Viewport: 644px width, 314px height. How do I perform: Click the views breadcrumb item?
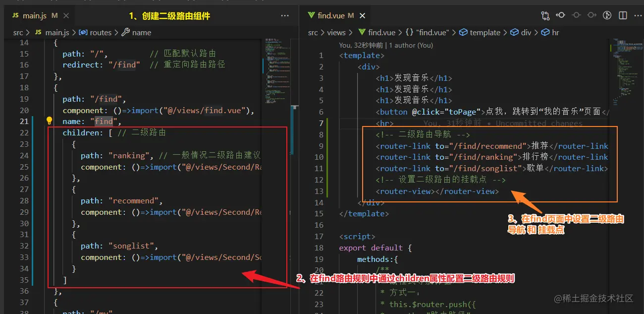coord(336,32)
